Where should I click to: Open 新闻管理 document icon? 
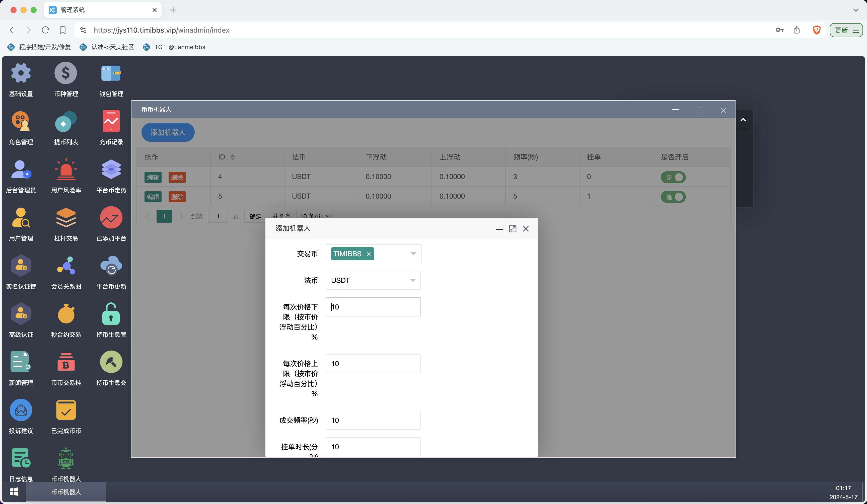(21, 362)
